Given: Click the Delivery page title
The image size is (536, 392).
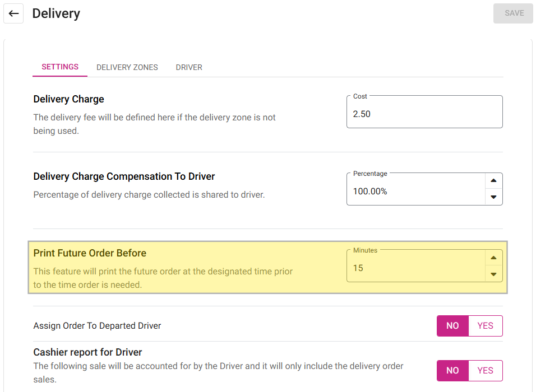Looking at the screenshot, I should click(56, 13).
